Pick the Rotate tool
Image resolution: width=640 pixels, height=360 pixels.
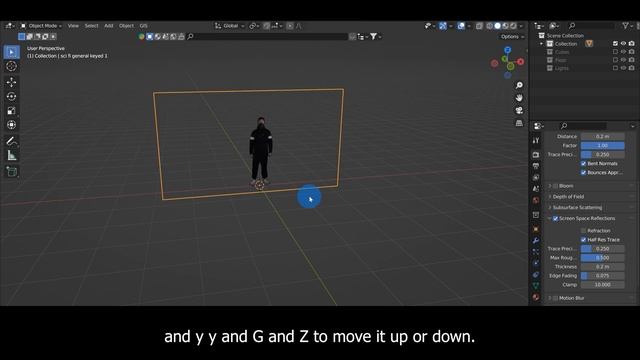[x=11, y=96]
